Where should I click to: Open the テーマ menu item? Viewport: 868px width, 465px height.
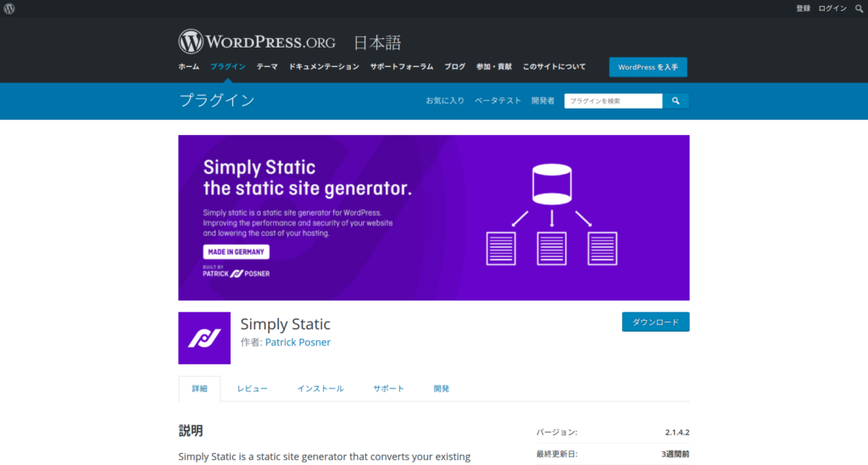pos(267,67)
